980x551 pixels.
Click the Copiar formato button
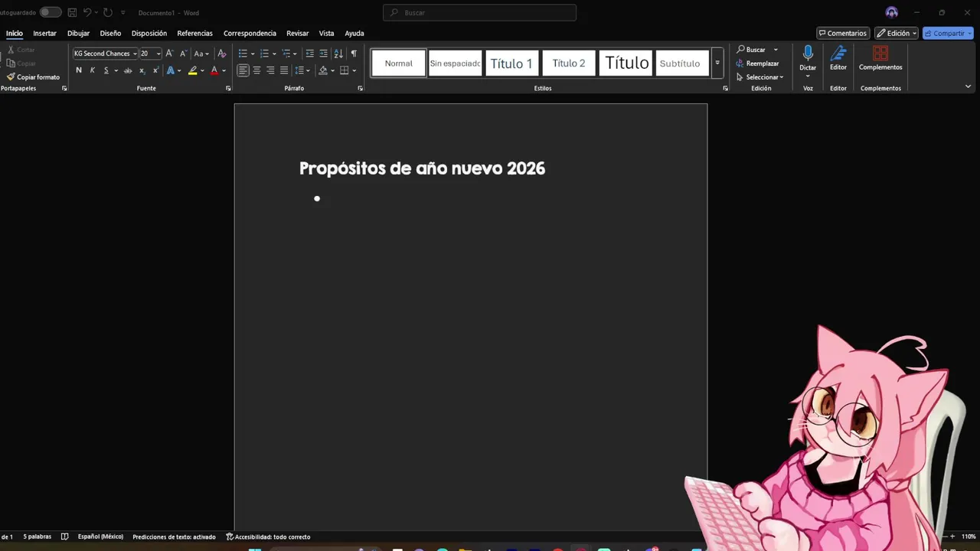coord(33,77)
